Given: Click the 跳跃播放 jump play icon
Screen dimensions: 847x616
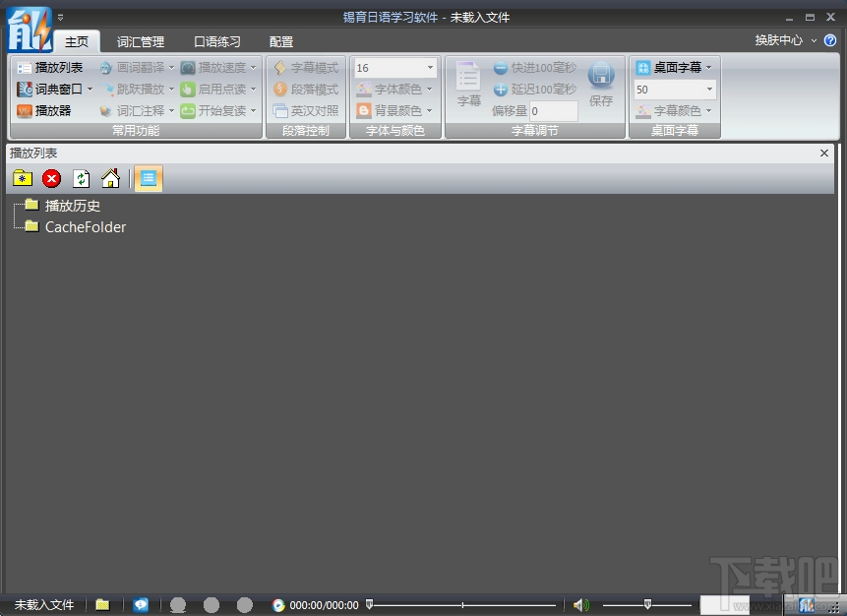Looking at the screenshot, I should pos(106,90).
